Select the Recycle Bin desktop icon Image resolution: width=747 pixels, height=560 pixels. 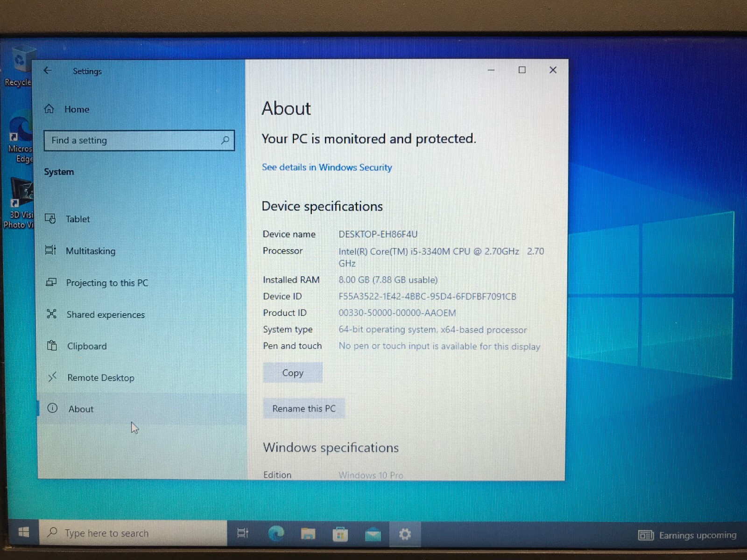(19, 66)
